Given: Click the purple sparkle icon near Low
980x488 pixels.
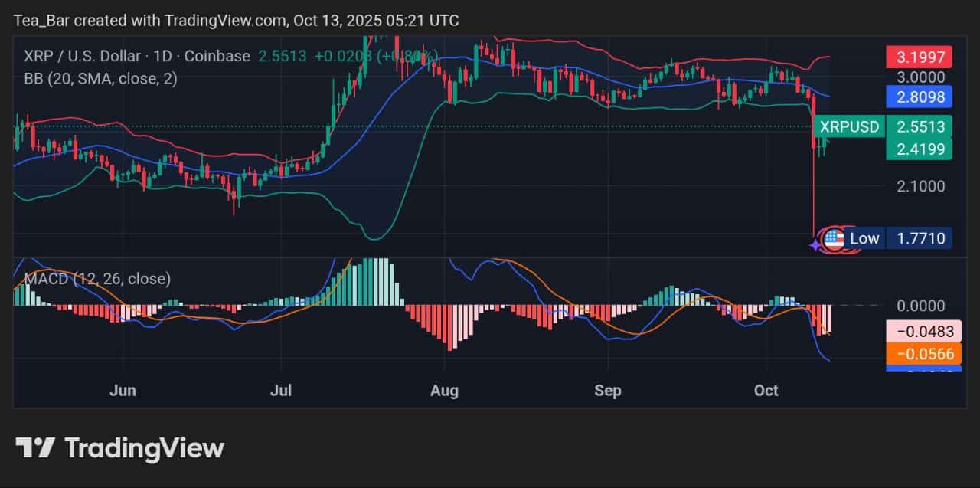Looking at the screenshot, I should tap(815, 244).
